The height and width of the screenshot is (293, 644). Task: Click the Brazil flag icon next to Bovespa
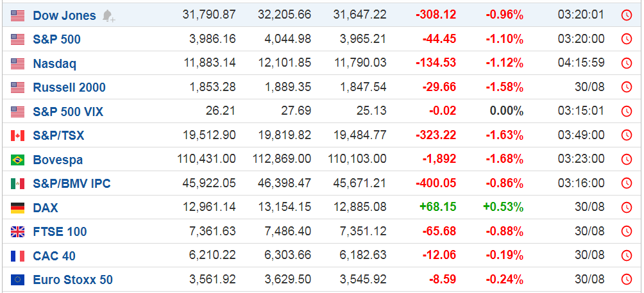click(18, 160)
